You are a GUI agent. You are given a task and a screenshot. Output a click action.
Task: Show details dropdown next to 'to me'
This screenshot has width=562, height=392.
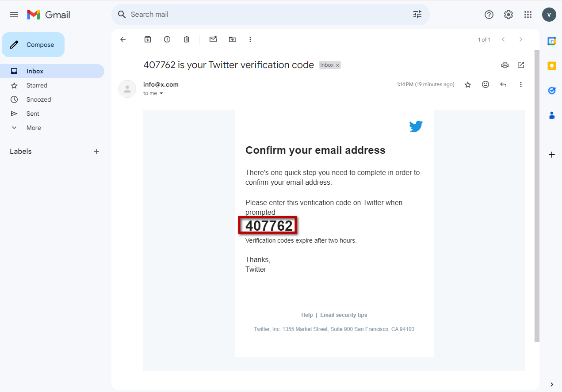pos(161,94)
